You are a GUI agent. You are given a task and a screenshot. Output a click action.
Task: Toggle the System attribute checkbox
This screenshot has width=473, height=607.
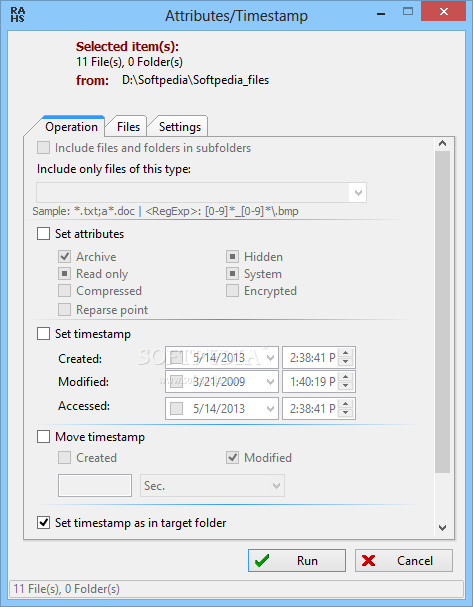point(232,274)
